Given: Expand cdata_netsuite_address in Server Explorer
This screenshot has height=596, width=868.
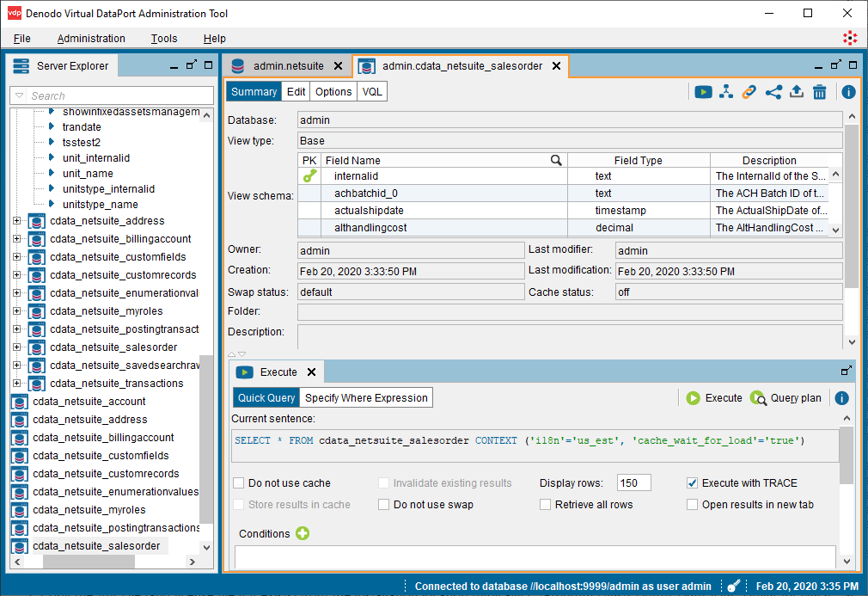Looking at the screenshot, I should [x=16, y=221].
